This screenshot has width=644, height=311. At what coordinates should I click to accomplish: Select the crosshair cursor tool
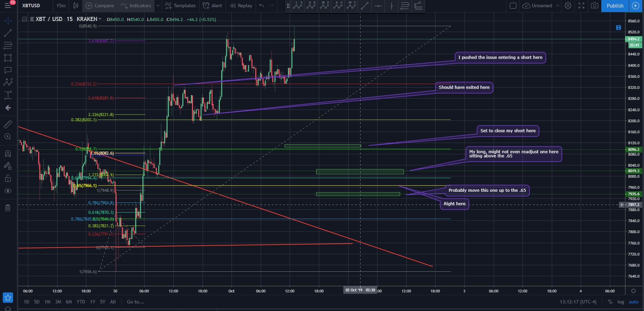[8, 21]
